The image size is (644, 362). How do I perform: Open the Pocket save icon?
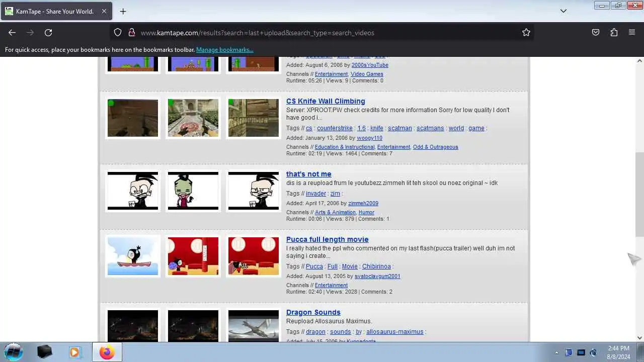pyautogui.click(x=596, y=33)
